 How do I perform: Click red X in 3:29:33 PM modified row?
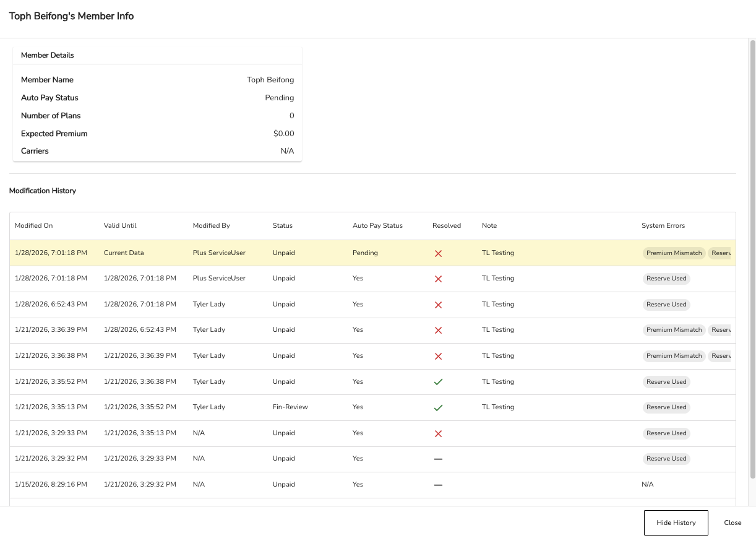pyautogui.click(x=438, y=433)
